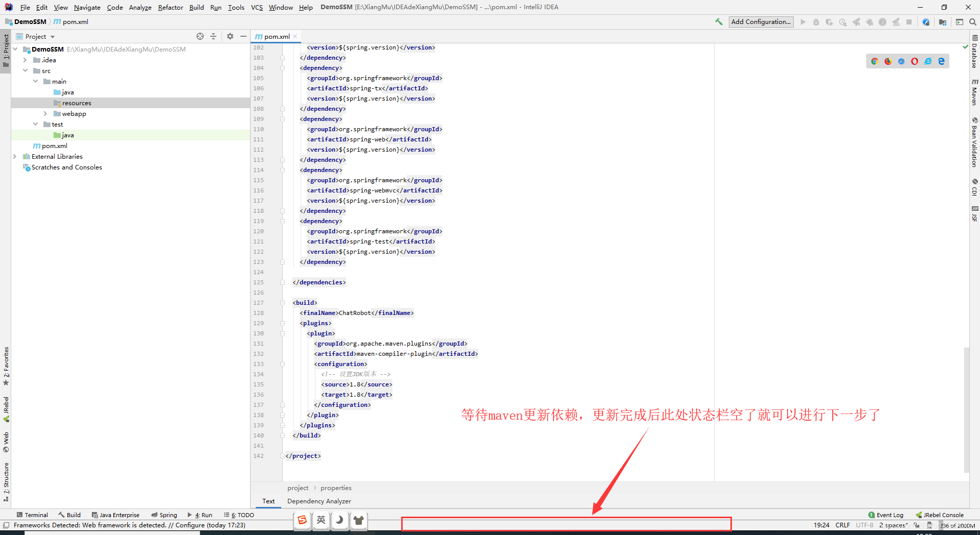Switch to Dependency Analyzer tab
This screenshot has width=980, height=535.
click(319, 501)
